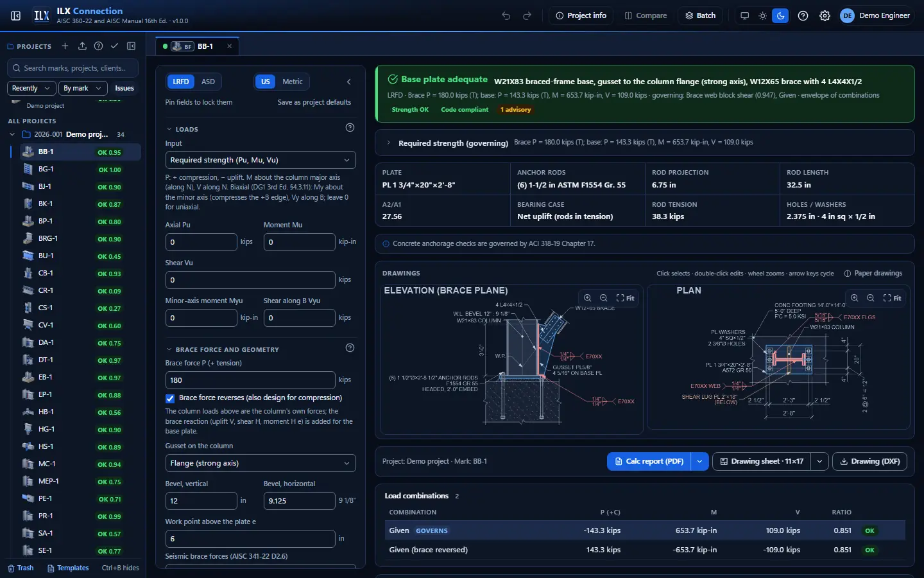924x578 pixels.
Task: Click the redo arrow icon
Action: [x=527, y=15]
